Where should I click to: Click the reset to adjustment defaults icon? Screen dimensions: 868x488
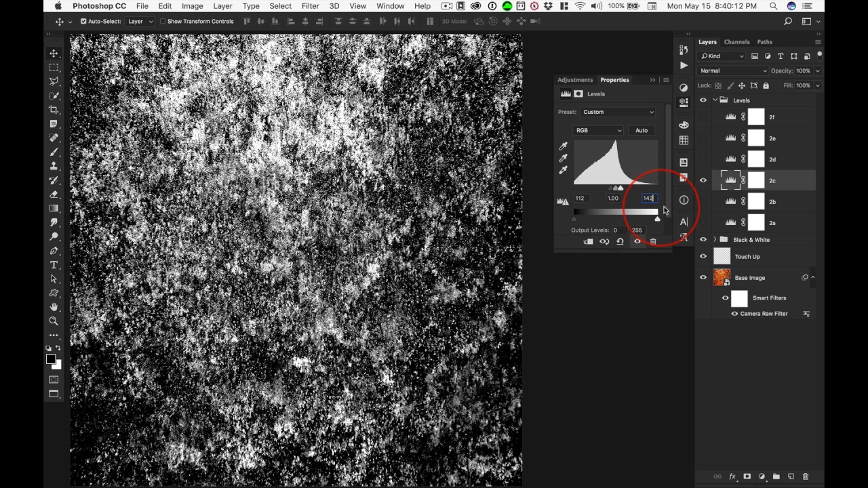coord(620,241)
